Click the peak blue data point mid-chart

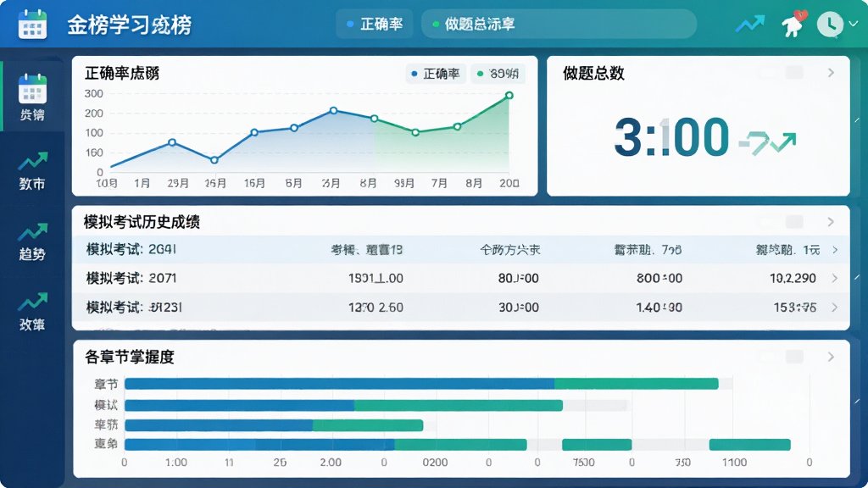click(x=333, y=111)
